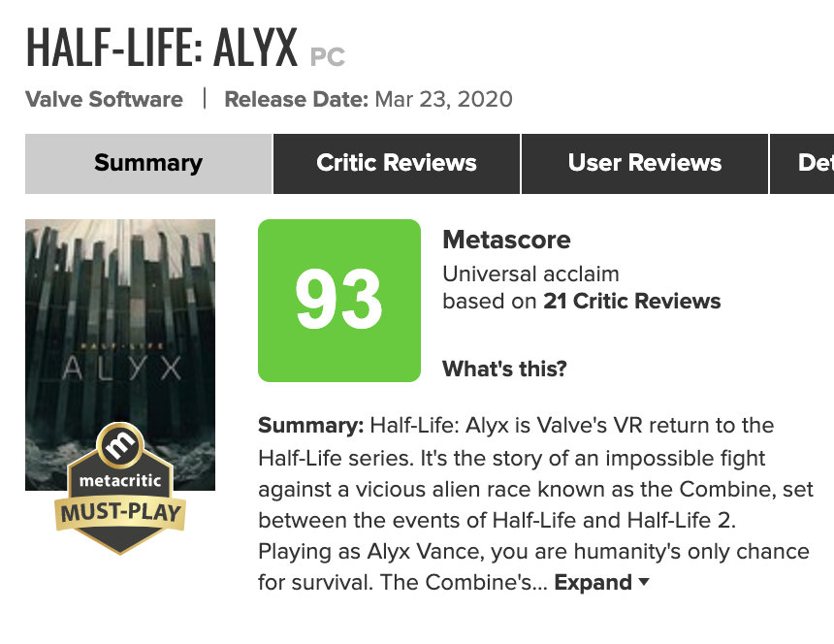Select the Summary tab
The width and height of the screenshot is (834, 644).
[x=148, y=163]
